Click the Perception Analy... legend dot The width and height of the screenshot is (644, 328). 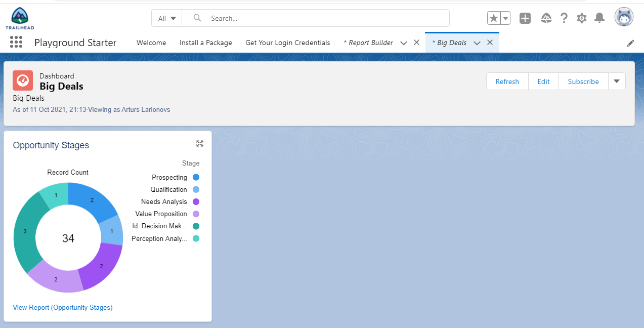point(196,238)
